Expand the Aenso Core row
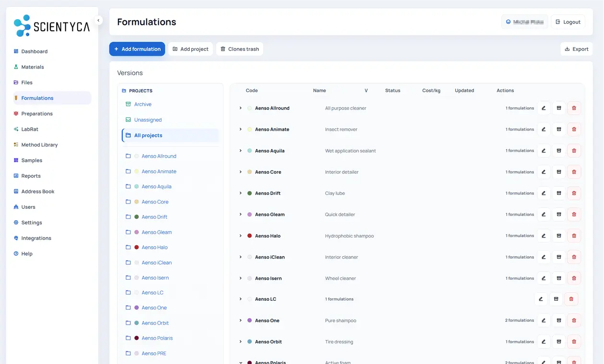The width and height of the screenshot is (604, 364). 241,172
